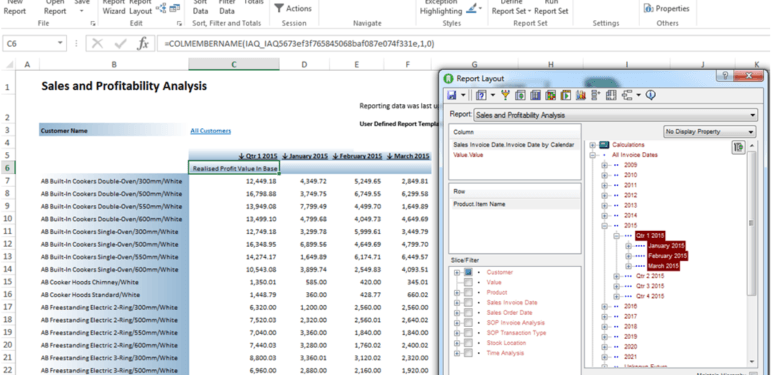Toggle the Sales Invoice Date checkbox

coord(468,303)
